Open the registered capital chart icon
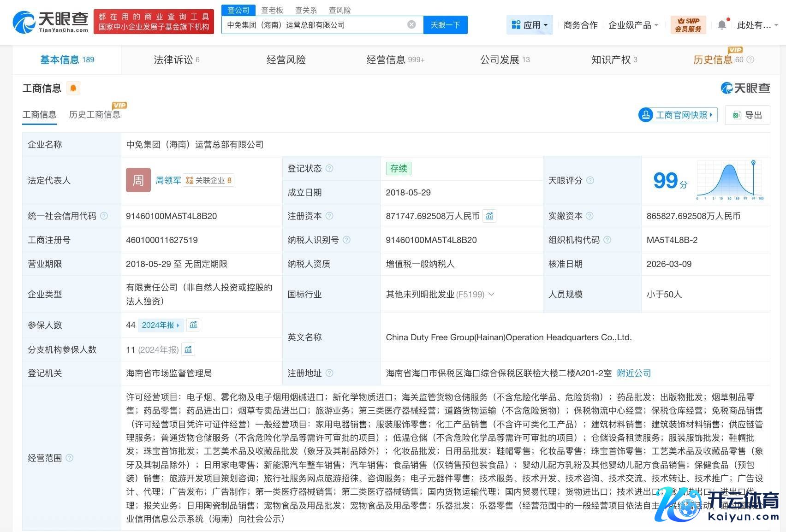Screen dimensions: 786x532 [x=489, y=216]
